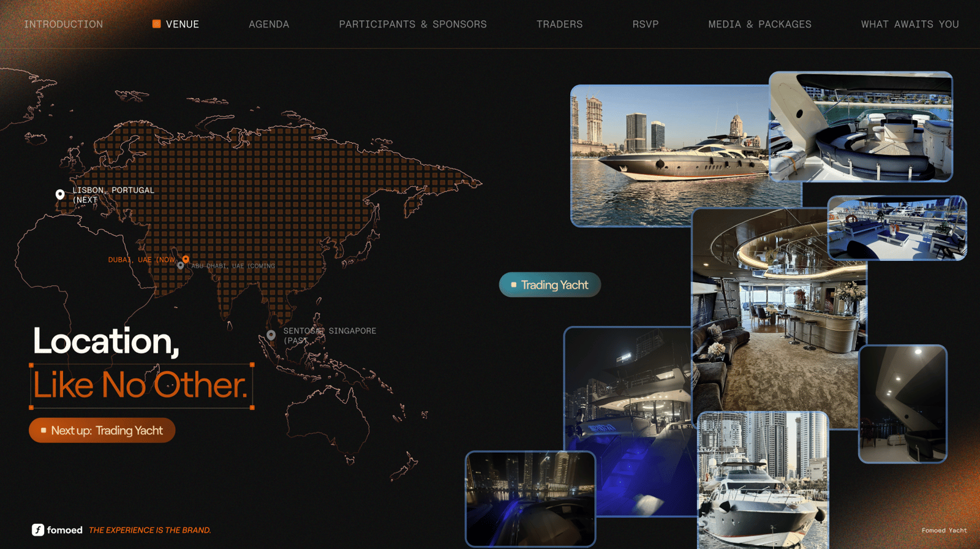
Task: Go to What Awaits You section
Action: (x=910, y=25)
